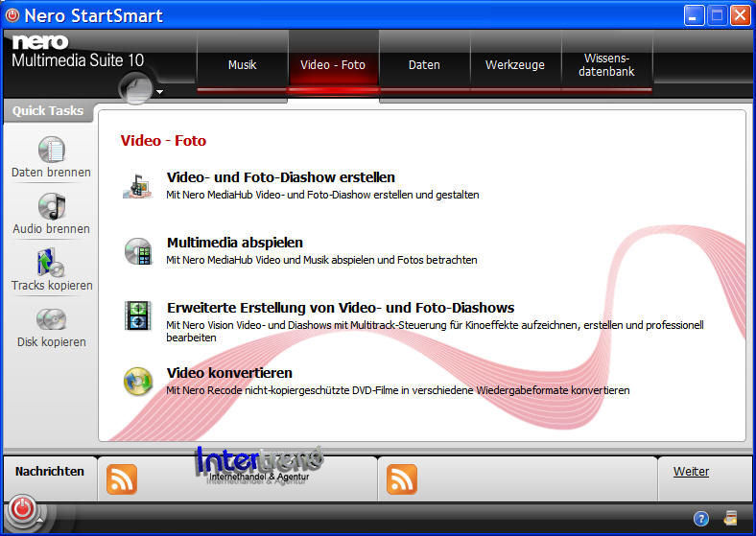The height and width of the screenshot is (536, 756).
Task: Click the options icon next to the help icon
Action: coord(730,518)
